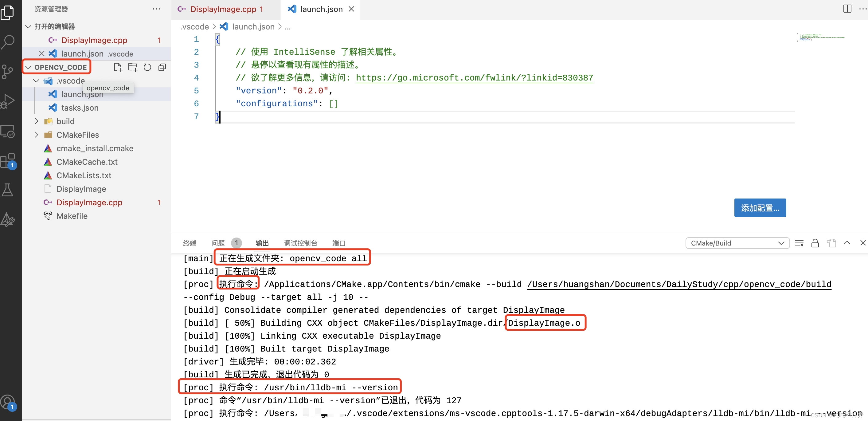Close the launch.json editor tab
This screenshot has height=421, width=868.
click(x=351, y=9)
